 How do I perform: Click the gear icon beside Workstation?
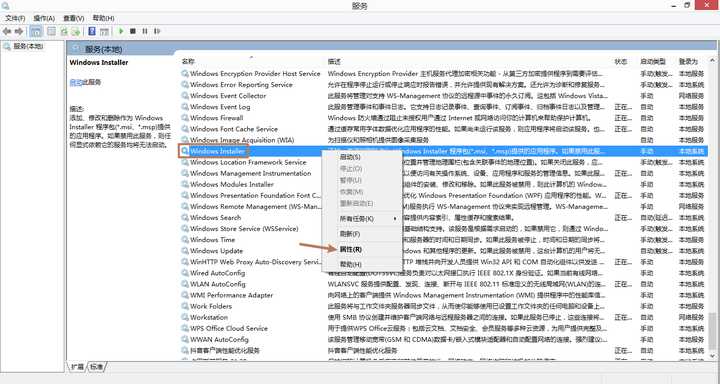[185, 317]
